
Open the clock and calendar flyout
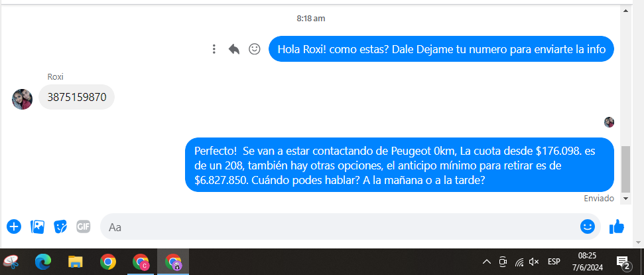point(588,262)
